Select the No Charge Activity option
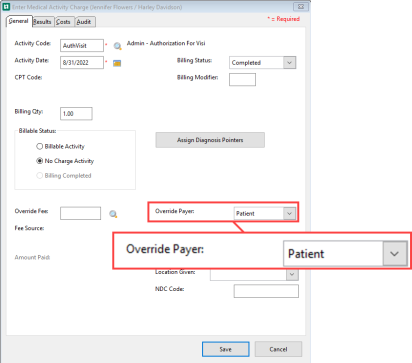This screenshot has width=412, height=363. pos(65,161)
